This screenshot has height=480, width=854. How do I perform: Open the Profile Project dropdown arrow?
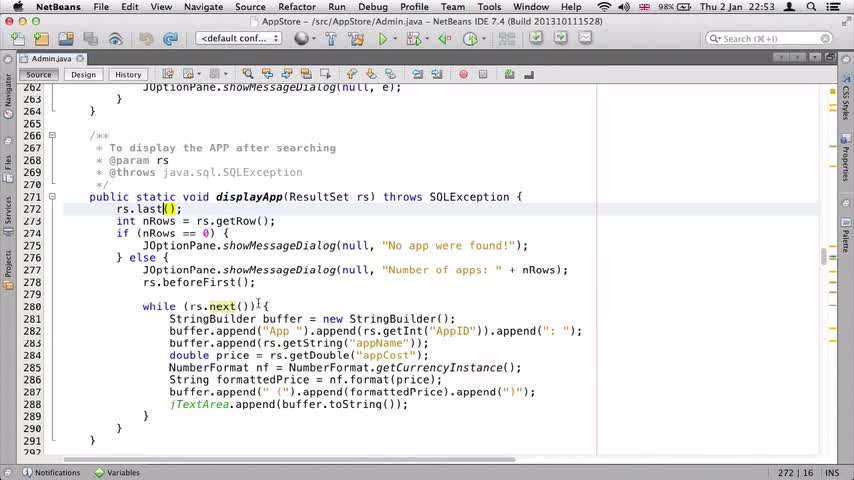pos(483,39)
